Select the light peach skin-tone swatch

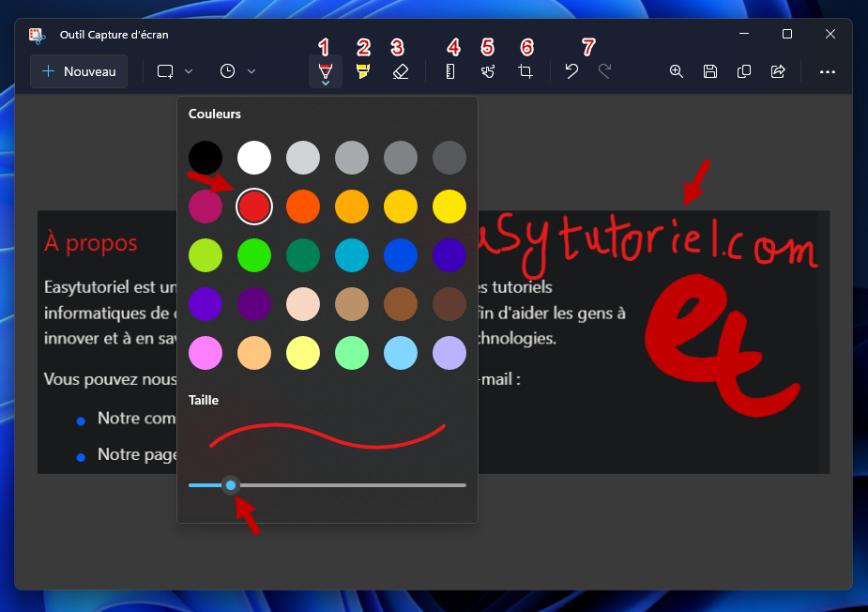point(303,304)
